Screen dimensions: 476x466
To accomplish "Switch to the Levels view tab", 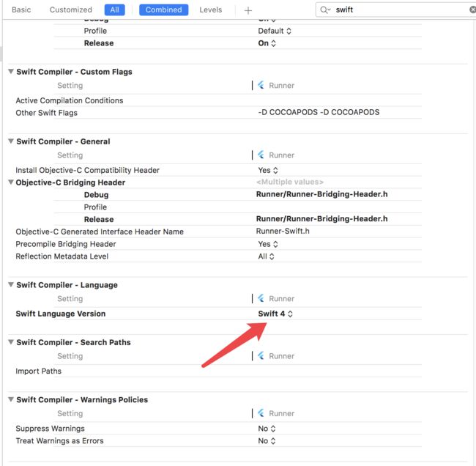I will pos(211,10).
